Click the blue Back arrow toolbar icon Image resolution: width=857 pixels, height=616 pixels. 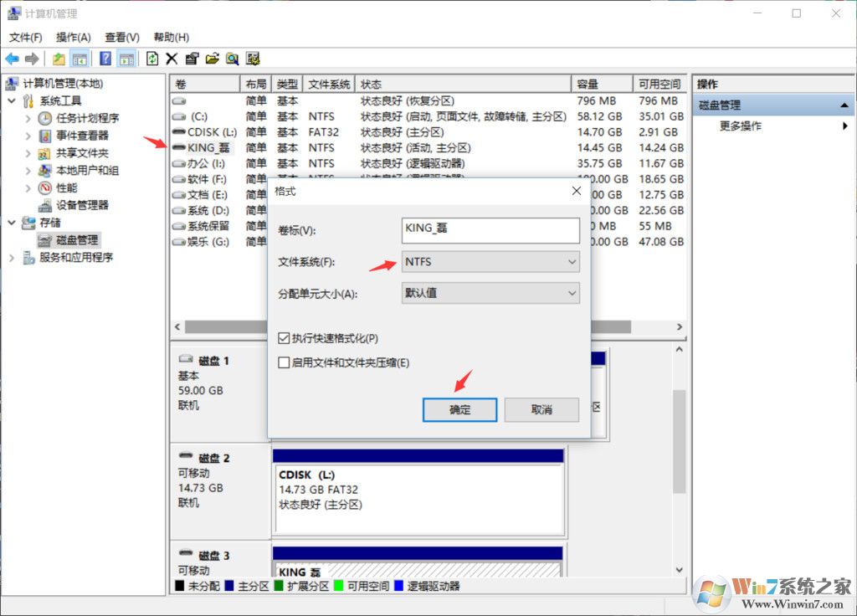(12, 59)
